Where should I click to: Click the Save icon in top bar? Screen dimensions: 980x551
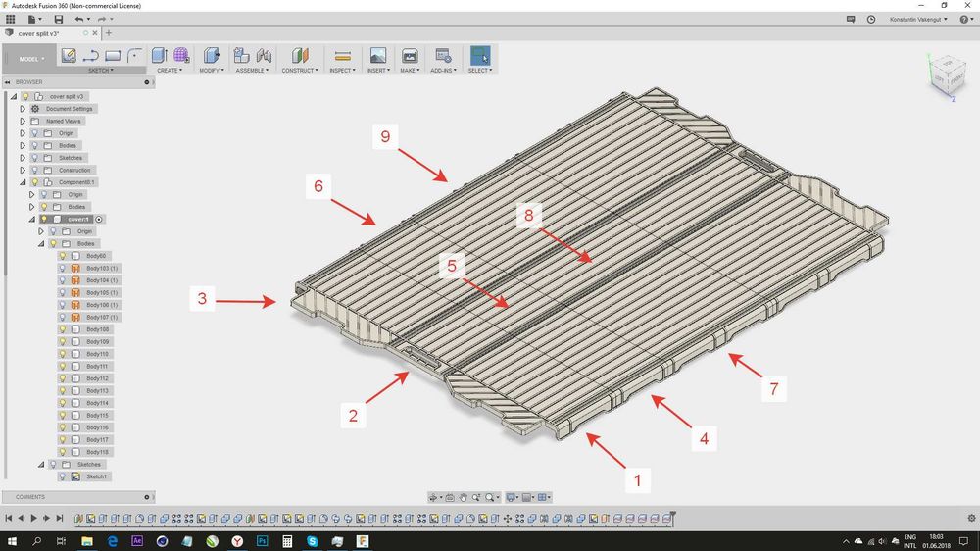[58, 20]
